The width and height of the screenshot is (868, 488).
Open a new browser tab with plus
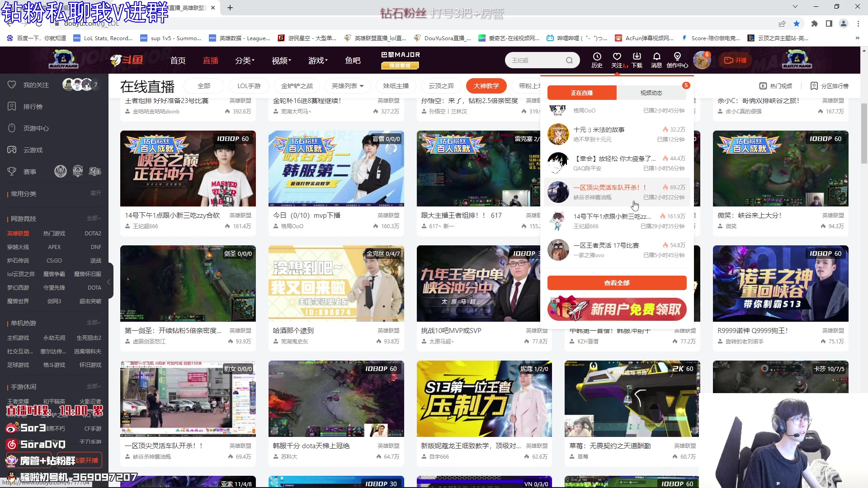pos(230,8)
